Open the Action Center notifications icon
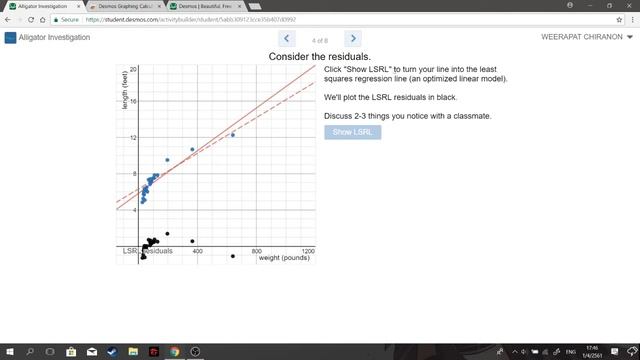 pyautogui.click(x=615, y=351)
